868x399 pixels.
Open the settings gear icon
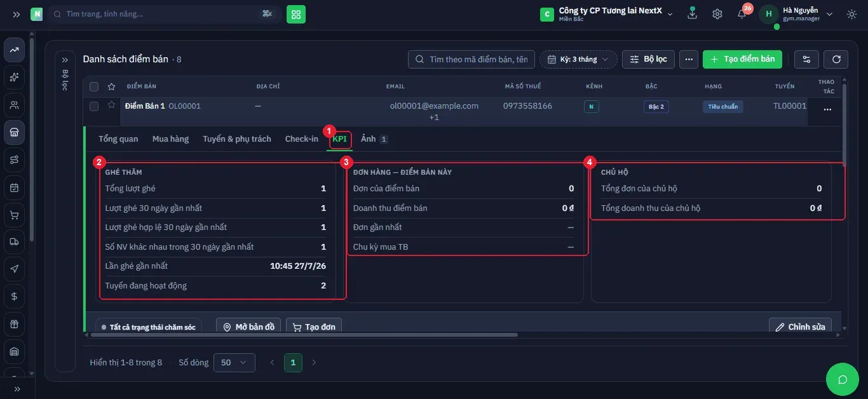click(717, 14)
